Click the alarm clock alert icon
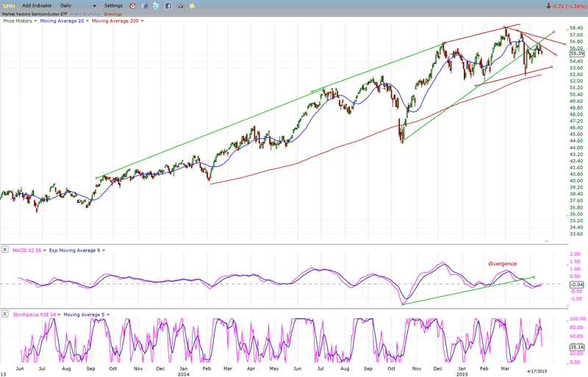 132,6
